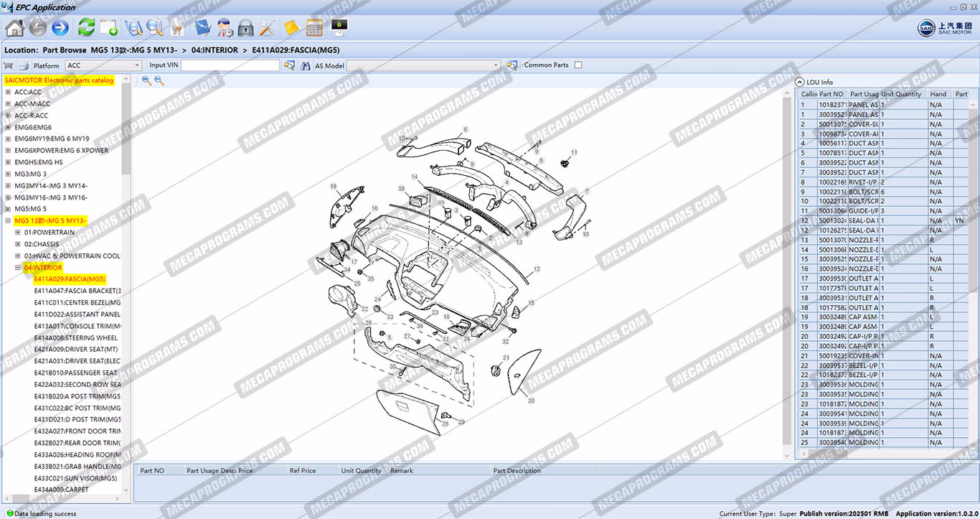The width and height of the screenshot is (980, 519).
Task: Click the Remark column header
Action: pyautogui.click(x=438, y=471)
